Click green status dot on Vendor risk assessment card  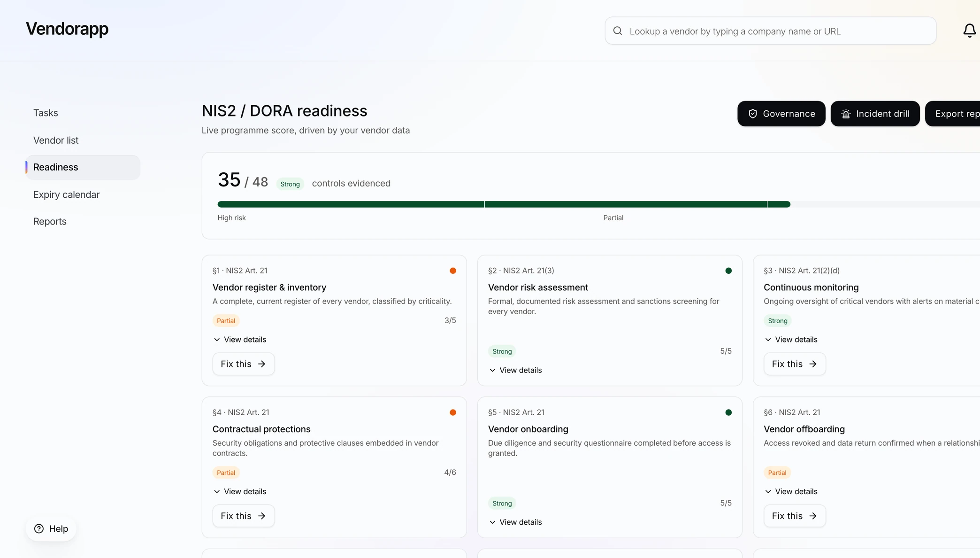coord(728,271)
